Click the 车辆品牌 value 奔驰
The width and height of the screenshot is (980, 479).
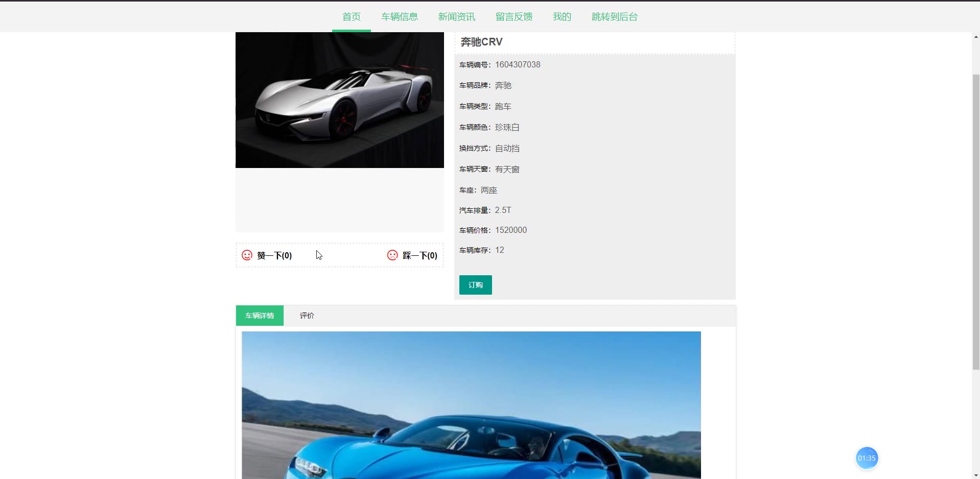pos(503,86)
